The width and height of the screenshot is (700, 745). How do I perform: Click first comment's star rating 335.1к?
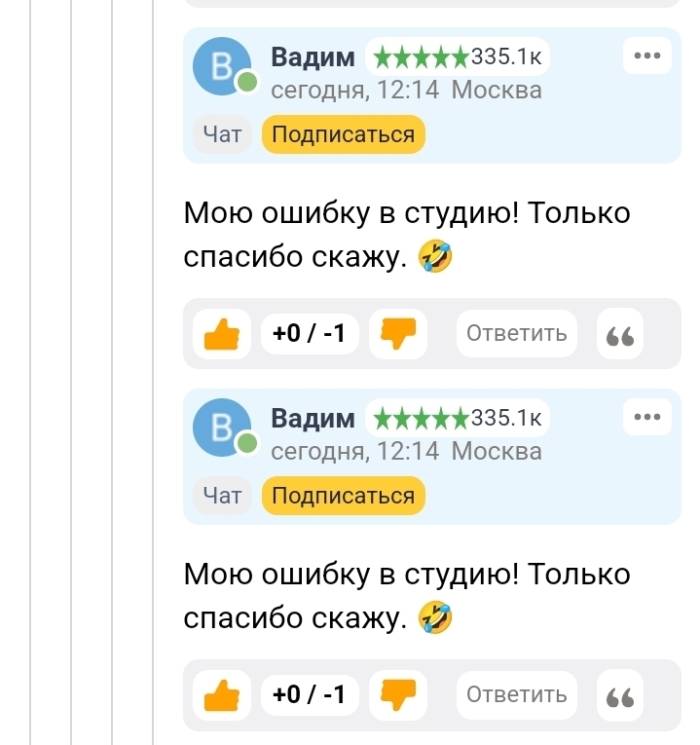tap(457, 57)
